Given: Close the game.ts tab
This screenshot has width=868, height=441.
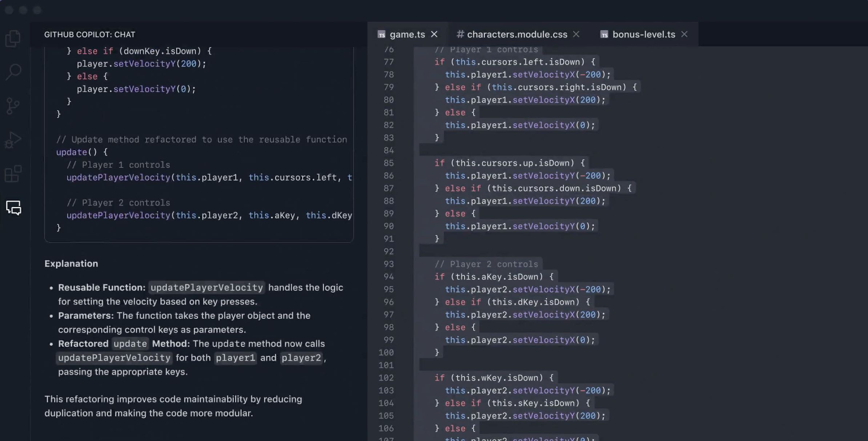Looking at the screenshot, I should tap(434, 34).
